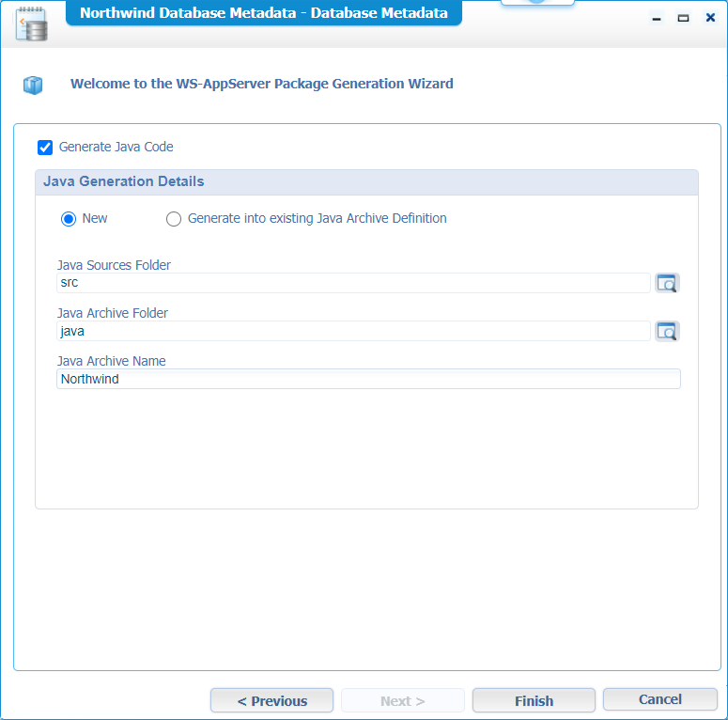
Task: Edit the Java Archive Name field
Action: pos(367,379)
